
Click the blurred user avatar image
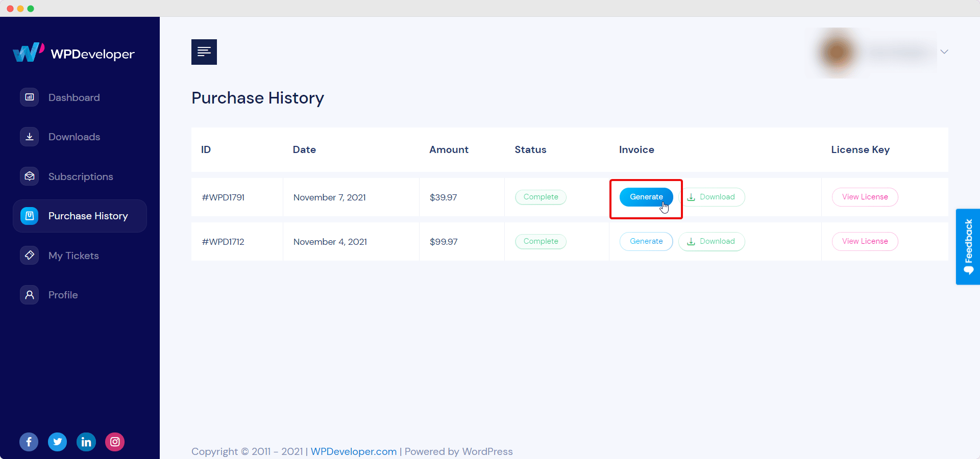tap(836, 52)
